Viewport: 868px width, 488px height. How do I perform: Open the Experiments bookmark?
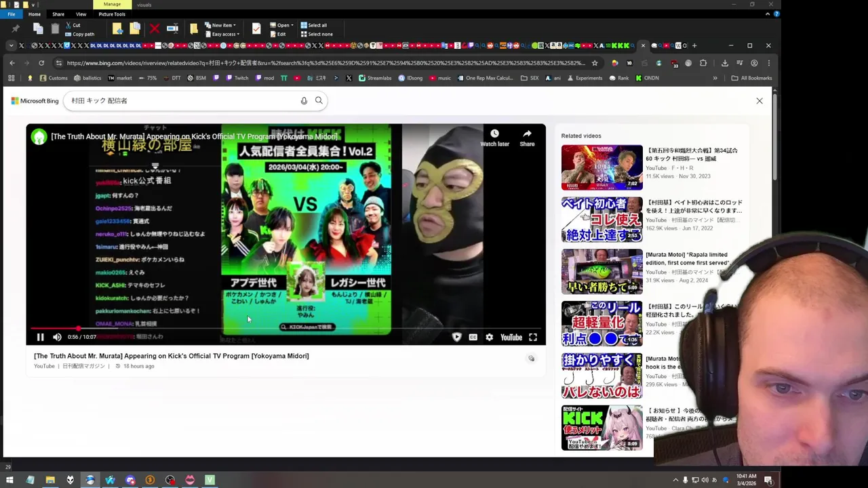[x=584, y=78]
